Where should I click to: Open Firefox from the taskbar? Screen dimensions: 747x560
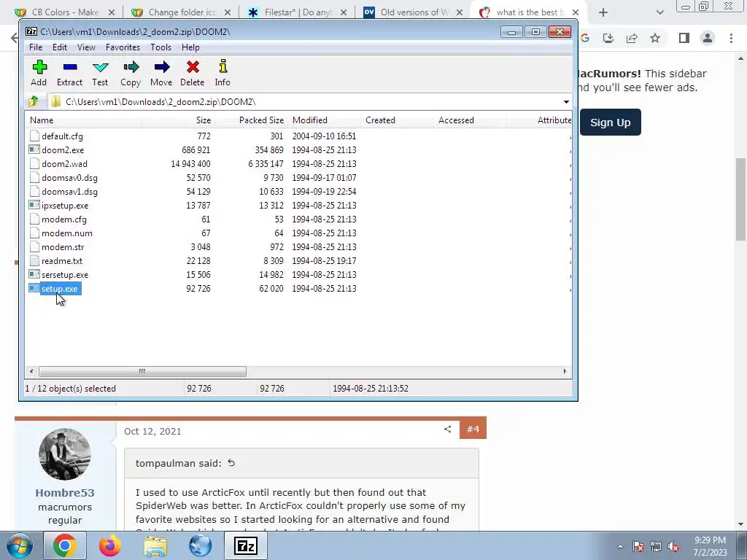click(110, 545)
